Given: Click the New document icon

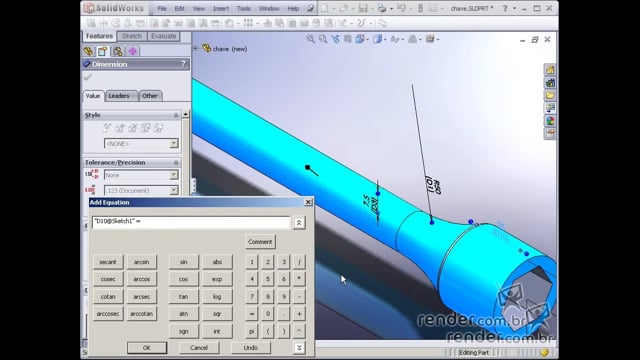Looking at the screenshot, I should coord(324,8).
